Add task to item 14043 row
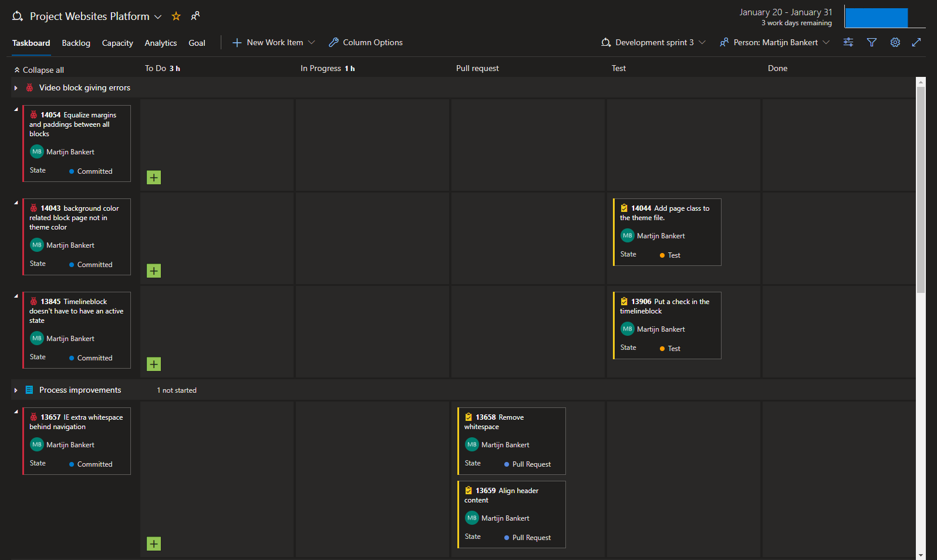This screenshot has height=560, width=937. click(x=154, y=271)
